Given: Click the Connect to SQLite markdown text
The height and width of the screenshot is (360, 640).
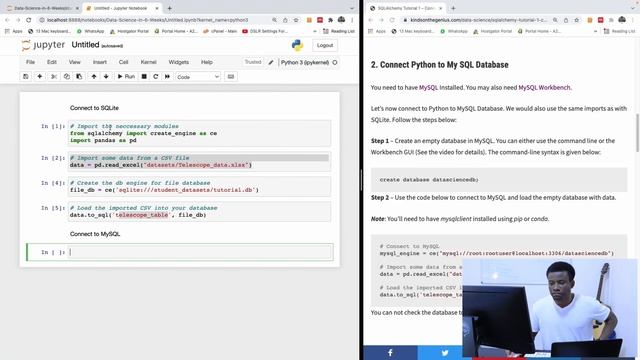Looking at the screenshot, I should pos(94,108).
